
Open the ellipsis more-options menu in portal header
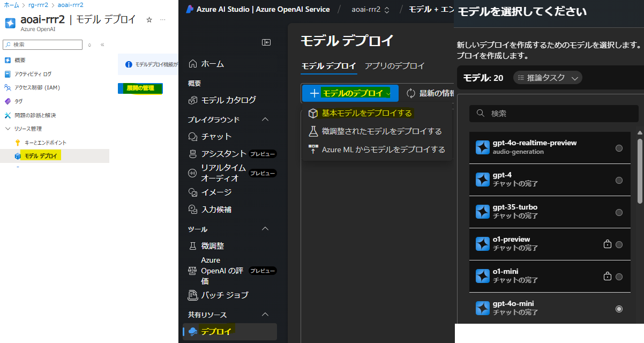(x=163, y=20)
